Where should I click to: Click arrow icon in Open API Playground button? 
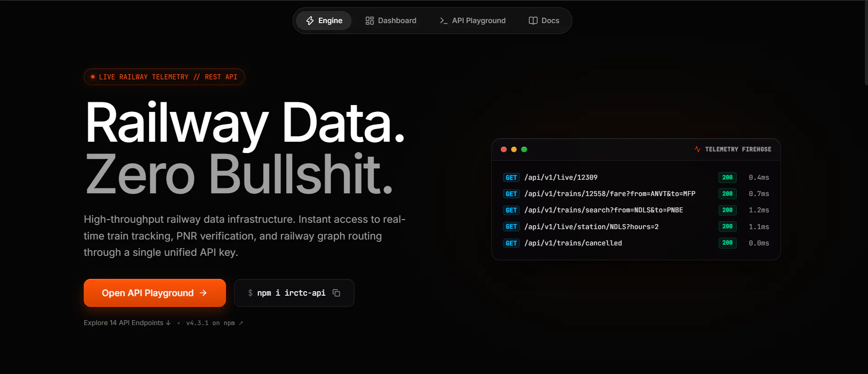pyautogui.click(x=203, y=293)
